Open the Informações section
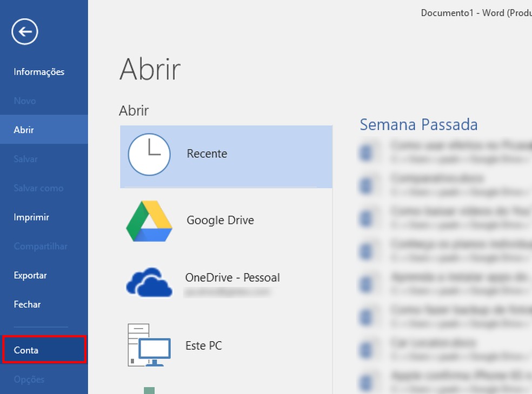 39,72
